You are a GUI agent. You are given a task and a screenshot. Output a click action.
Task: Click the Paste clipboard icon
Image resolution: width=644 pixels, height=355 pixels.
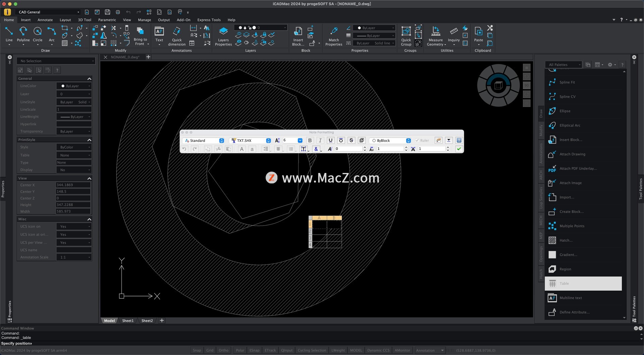point(479,32)
